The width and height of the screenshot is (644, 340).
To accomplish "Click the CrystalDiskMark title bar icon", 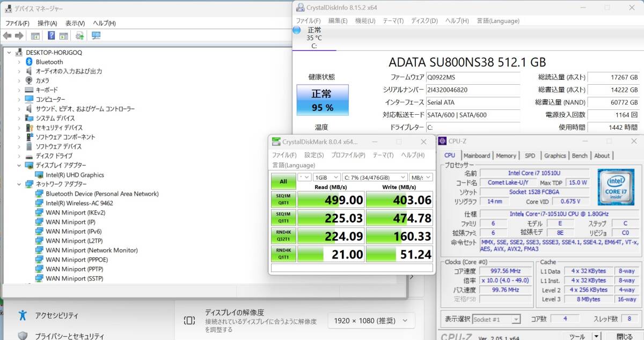I will tap(276, 142).
